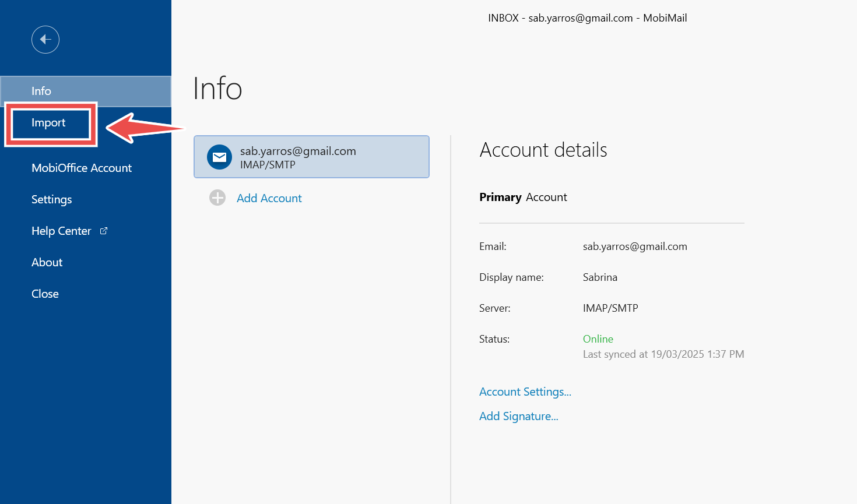Open the Settings sidebar item
This screenshot has width=857, height=504.
[52, 199]
